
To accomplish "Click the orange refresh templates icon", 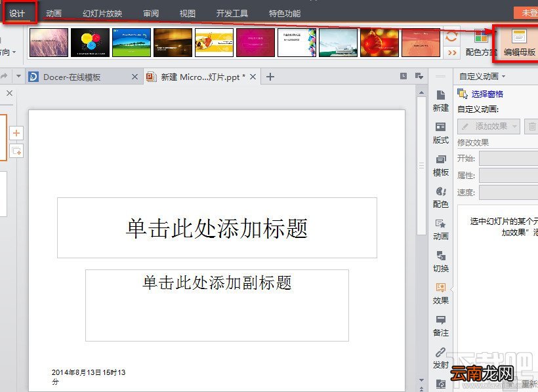I will coord(451,35).
